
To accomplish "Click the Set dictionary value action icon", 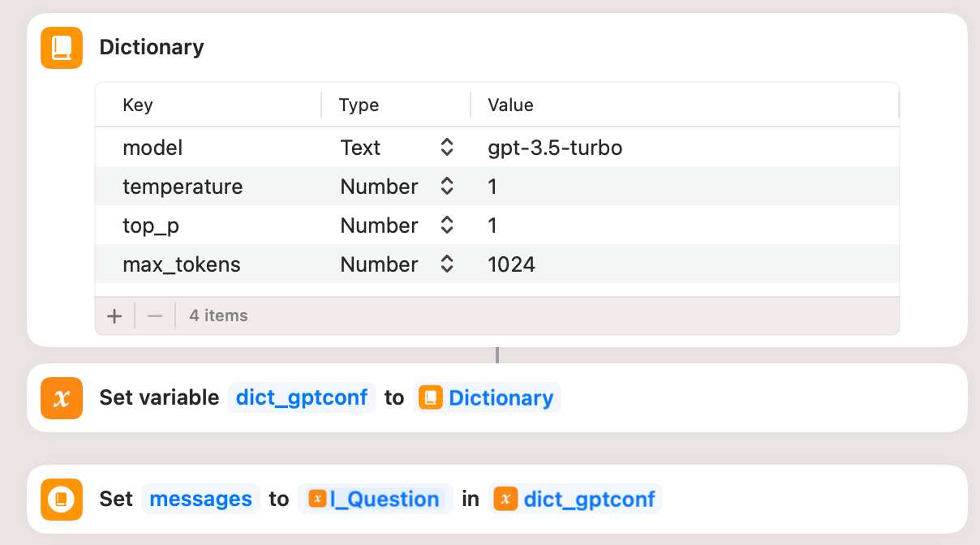I will coord(62,499).
